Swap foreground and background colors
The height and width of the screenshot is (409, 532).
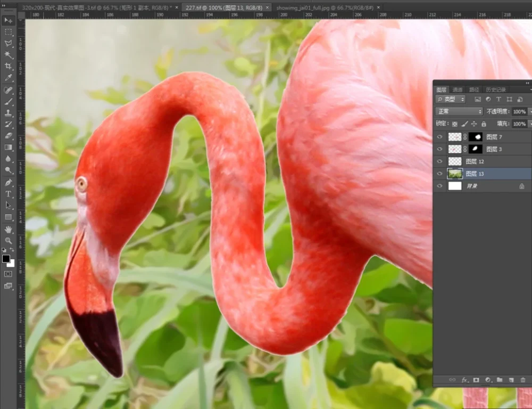click(12, 250)
